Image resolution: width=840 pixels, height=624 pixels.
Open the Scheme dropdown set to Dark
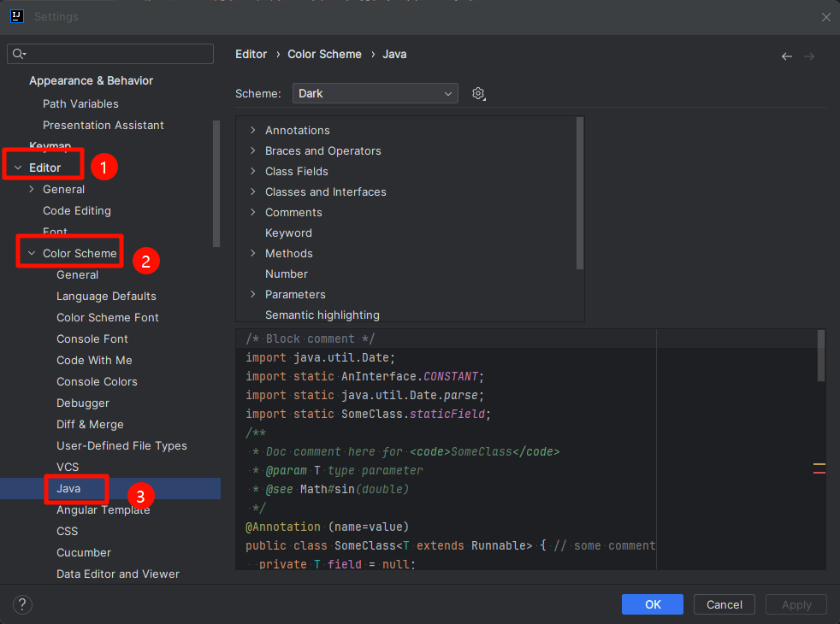[375, 94]
